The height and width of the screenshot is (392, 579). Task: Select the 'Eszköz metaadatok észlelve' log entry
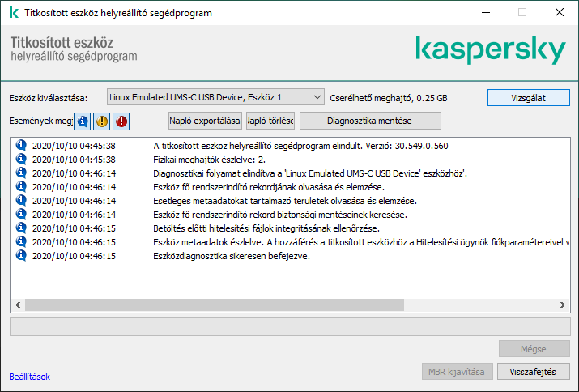[x=324, y=242]
